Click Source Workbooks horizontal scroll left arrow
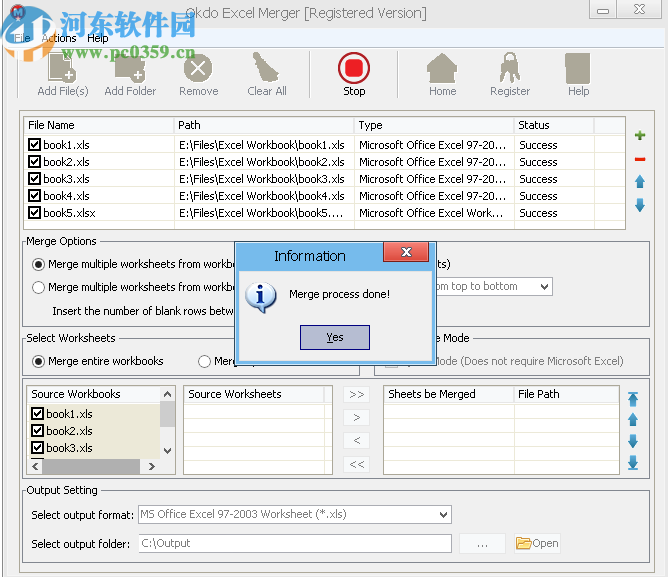 [x=35, y=466]
